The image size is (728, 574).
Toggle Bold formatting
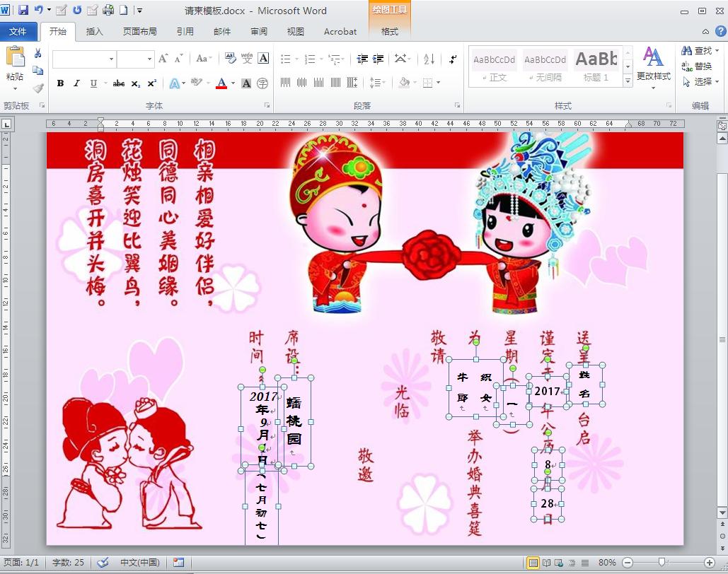[x=60, y=83]
